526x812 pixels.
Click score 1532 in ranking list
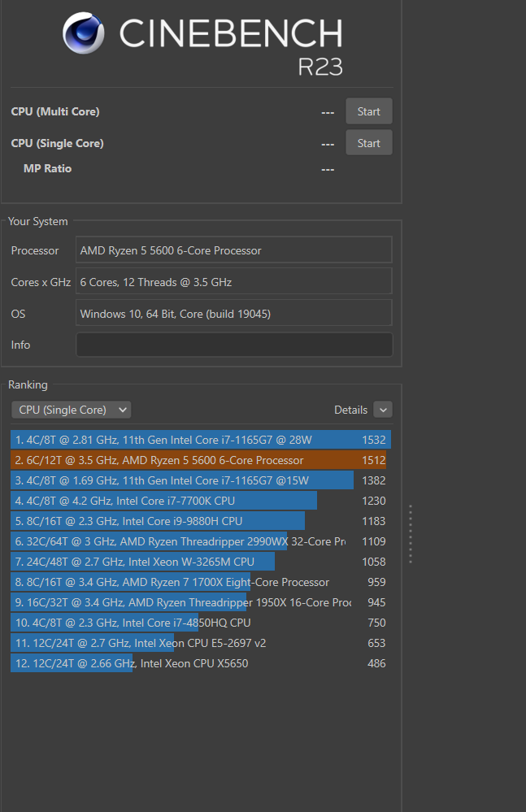373,440
